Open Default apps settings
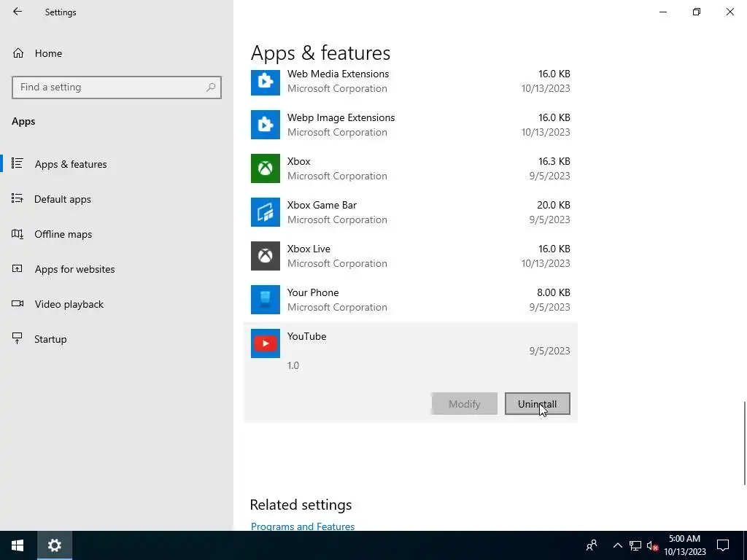 pos(63,199)
